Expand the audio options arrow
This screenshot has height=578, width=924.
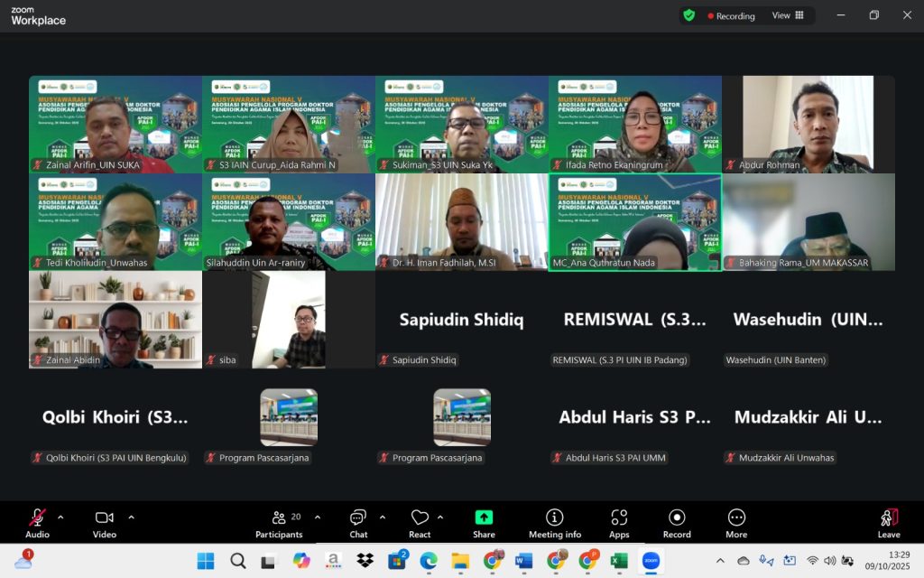pos(60,517)
